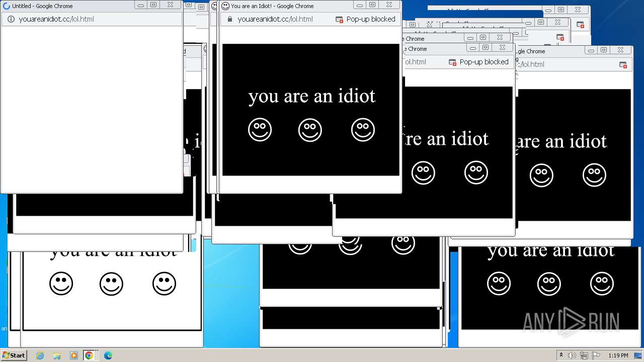
Task: Click middle black smiley in white-background window
Action: coord(111,283)
